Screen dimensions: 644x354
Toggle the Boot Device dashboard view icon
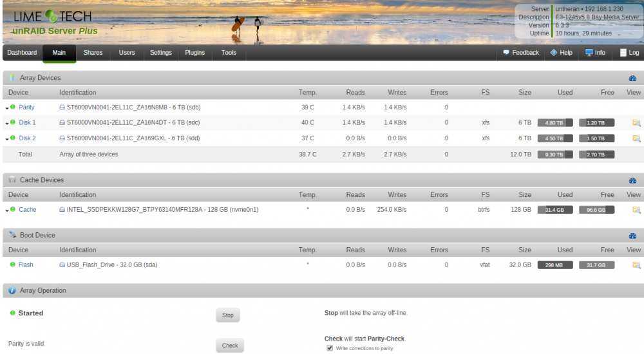(x=632, y=236)
